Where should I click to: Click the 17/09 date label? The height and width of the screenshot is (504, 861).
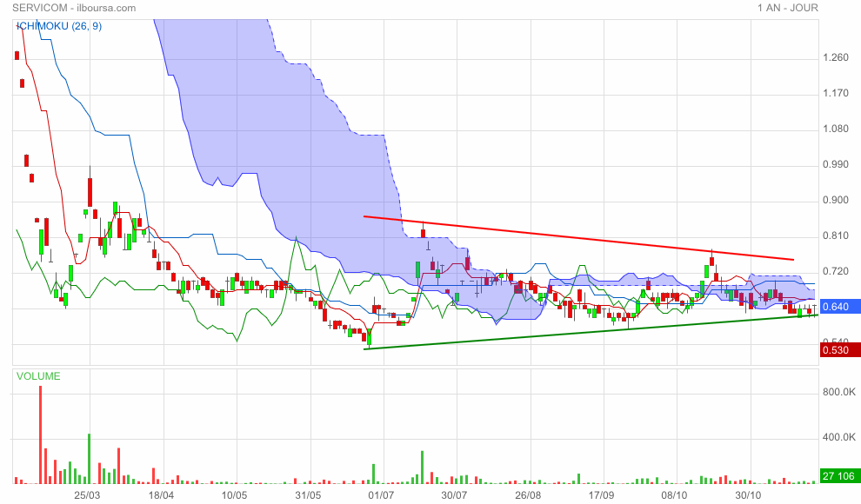pyautogui.click(x=601, y=495)
